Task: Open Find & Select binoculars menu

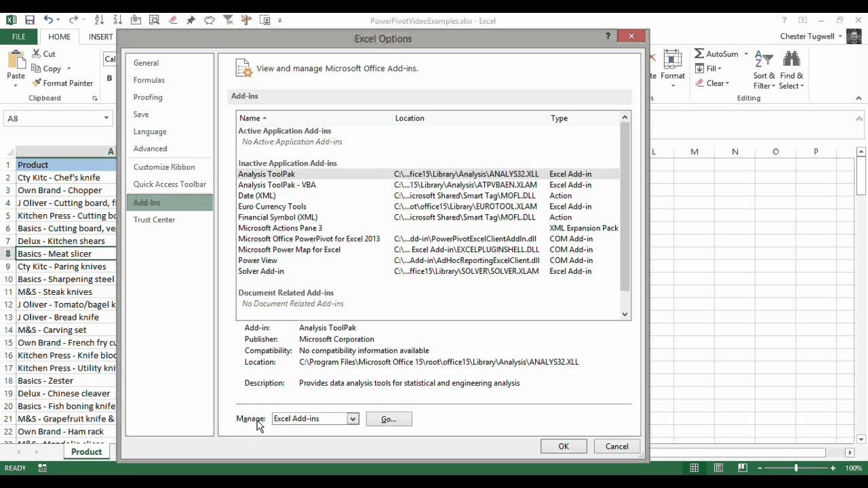Action: pyautogui.click(x=791, y=70)
